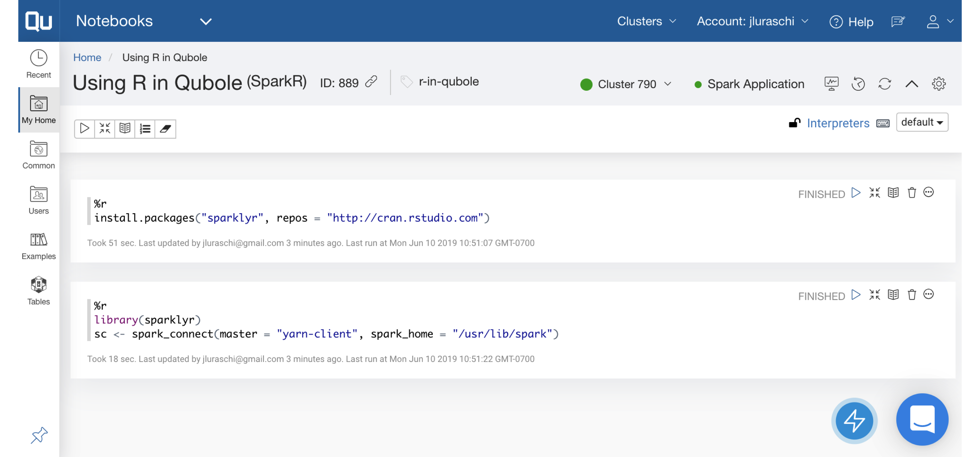
Task: Open the resource monitor icon
Action: click(831, 84)
